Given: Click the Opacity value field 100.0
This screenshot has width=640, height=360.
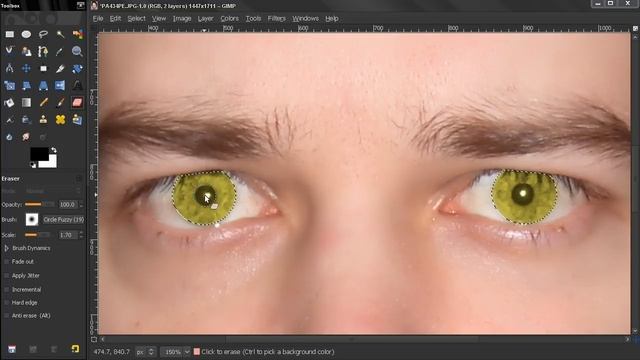Looking at the screenshot, I should (x=69, y=204).
